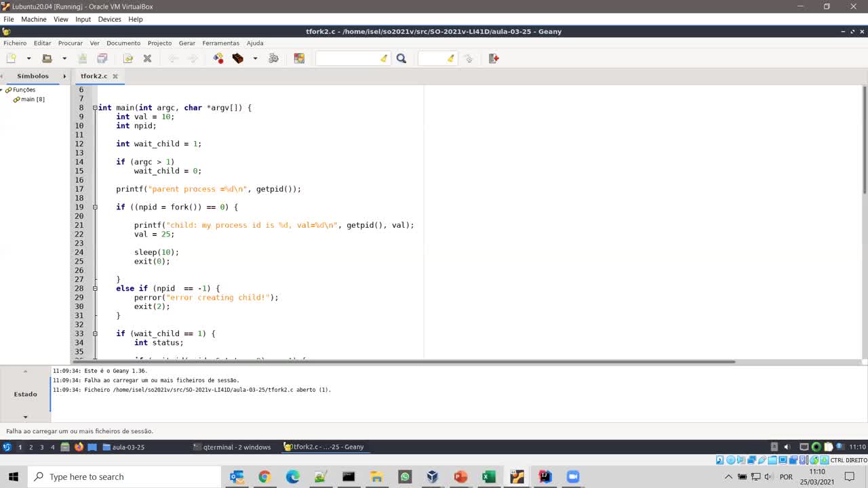Expand the recent files dropdown arrow
This screenshot has width=868, height=488.
64,58
